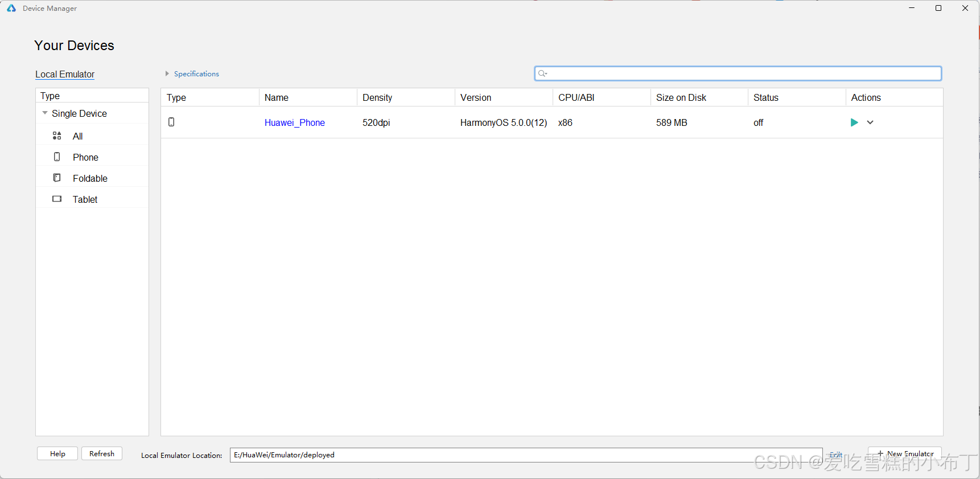Screen dimensions: 980x479
Task: Focus the device search field
Action: coord(738,73)
